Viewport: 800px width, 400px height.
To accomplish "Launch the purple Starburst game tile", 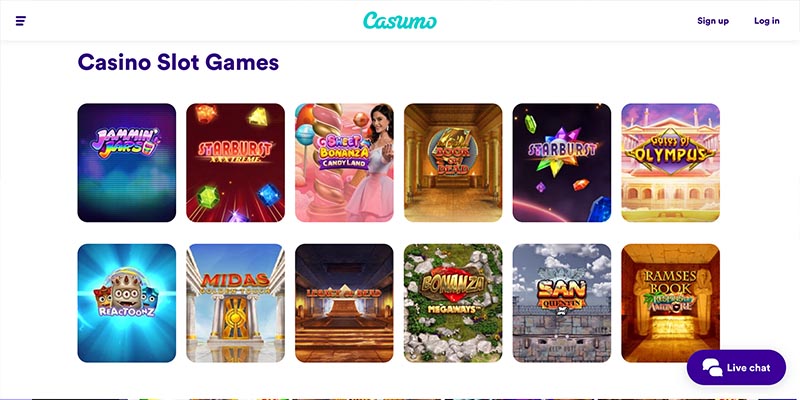I will coord(562,163).
